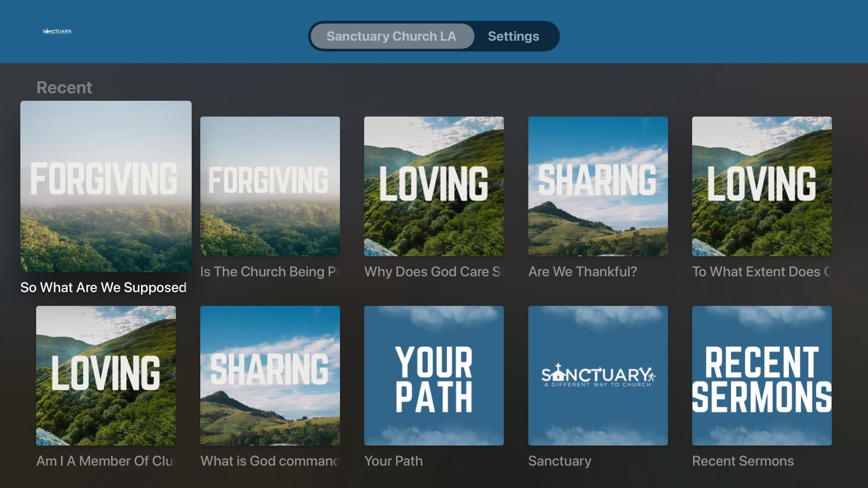
Task: Open Am I A Member Of Club tile
Action: (106, 375)
